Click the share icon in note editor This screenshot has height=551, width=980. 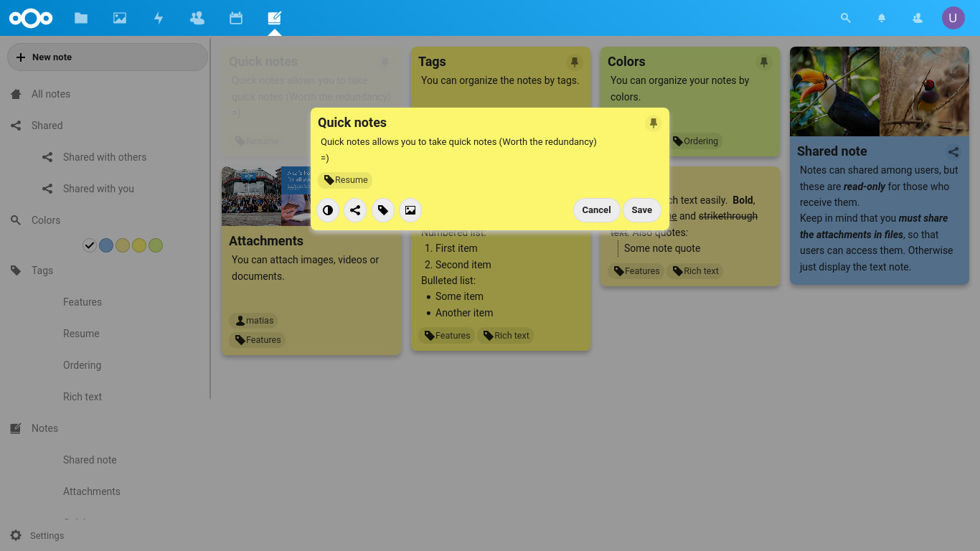click(355, 210)
